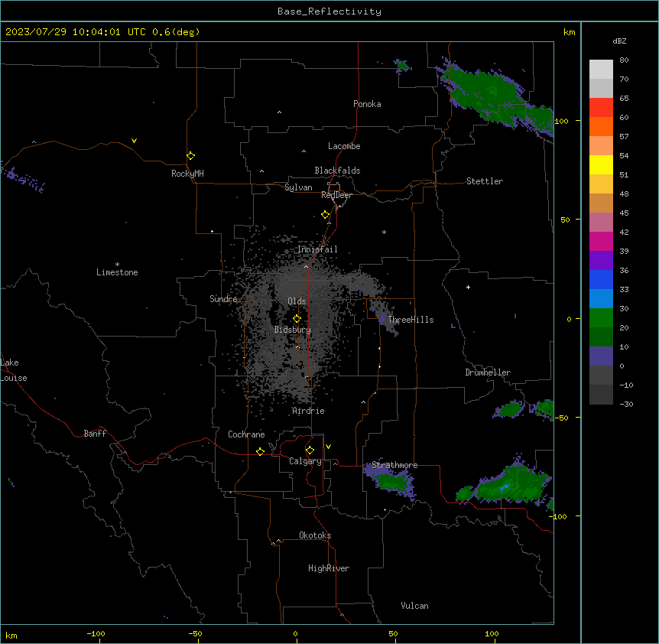Click the RedDeer city label
The width and height of the screenshot is (659, 644).
coord(336,195)
